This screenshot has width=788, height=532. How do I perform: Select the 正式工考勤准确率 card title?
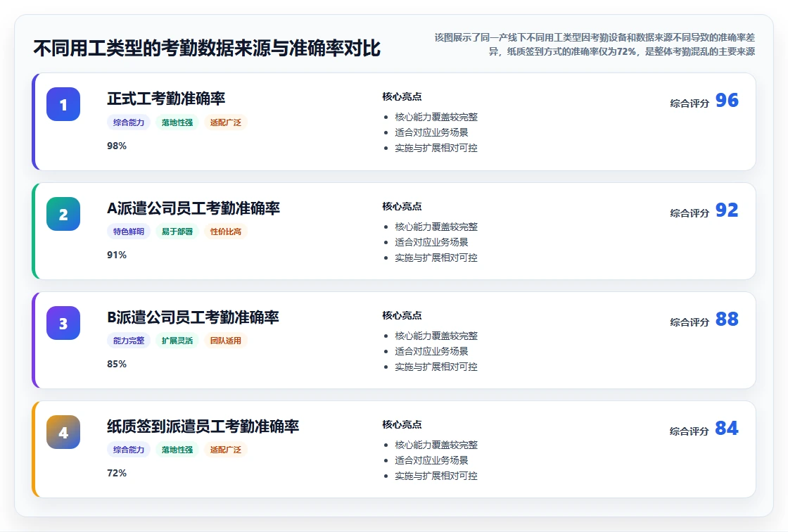tap(166, 99)
